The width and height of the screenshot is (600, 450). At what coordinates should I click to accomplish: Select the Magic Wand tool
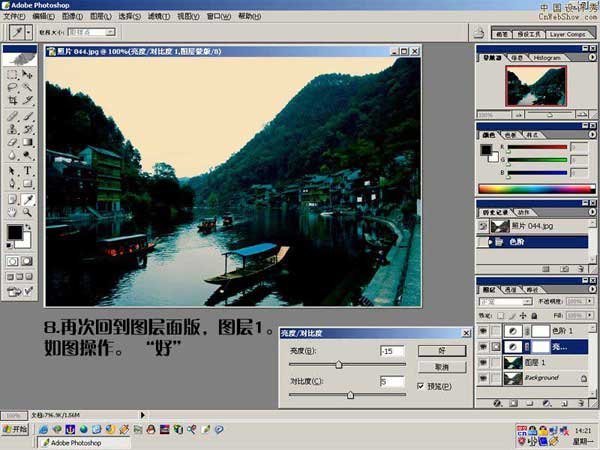pyautogui.click(x=27, y=88)
